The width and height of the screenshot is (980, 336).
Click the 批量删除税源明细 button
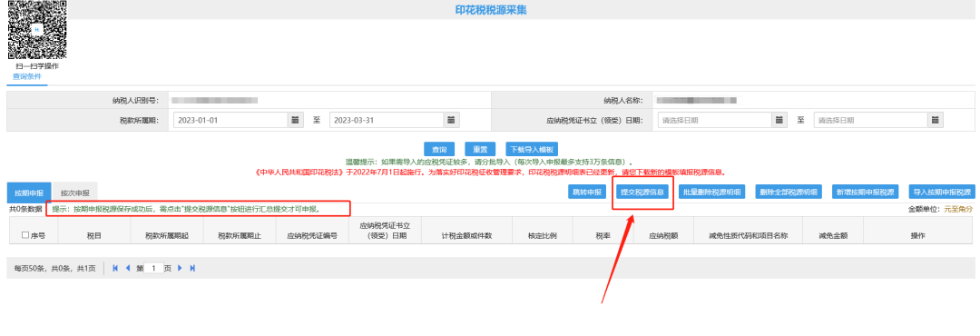[712, 193]
